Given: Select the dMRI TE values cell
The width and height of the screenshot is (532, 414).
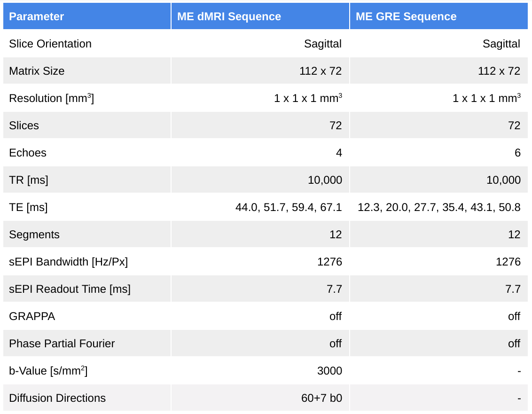Looking at the screenshot, I should coord(289,207).
